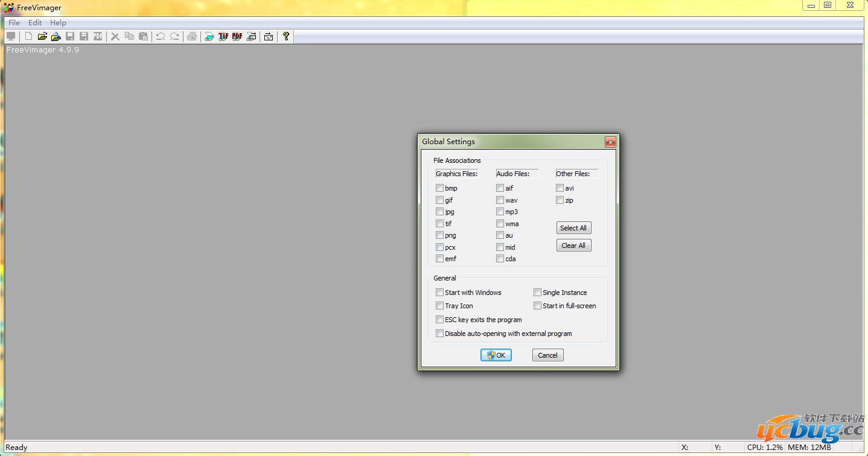The height and width of the screenshot is (456, 868).
Task: Open the File menu
Action: point(14,23)
